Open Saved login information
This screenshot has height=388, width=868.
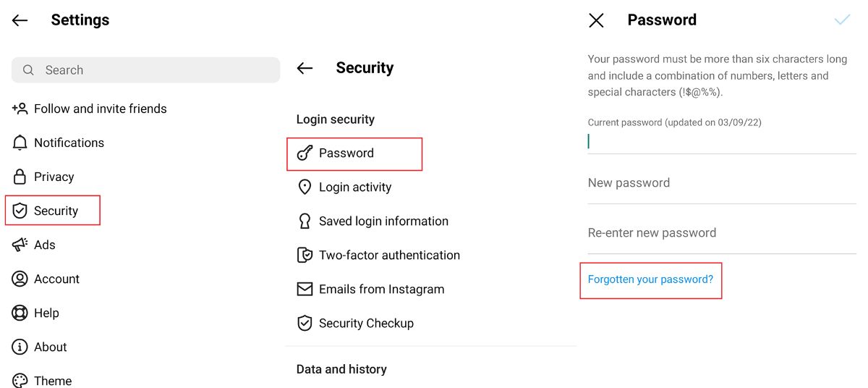point(383,221)
